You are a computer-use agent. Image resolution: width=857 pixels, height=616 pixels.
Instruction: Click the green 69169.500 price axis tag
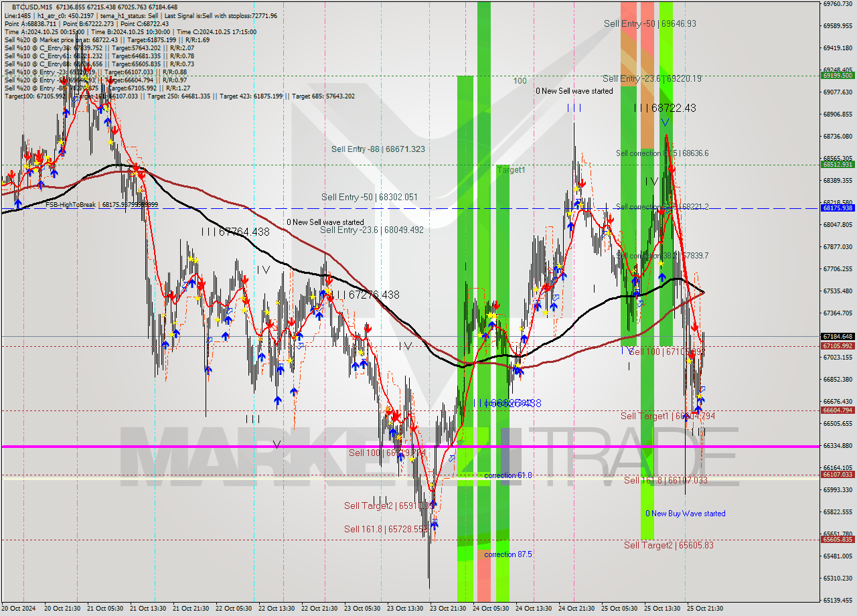[x=837, y=75]
